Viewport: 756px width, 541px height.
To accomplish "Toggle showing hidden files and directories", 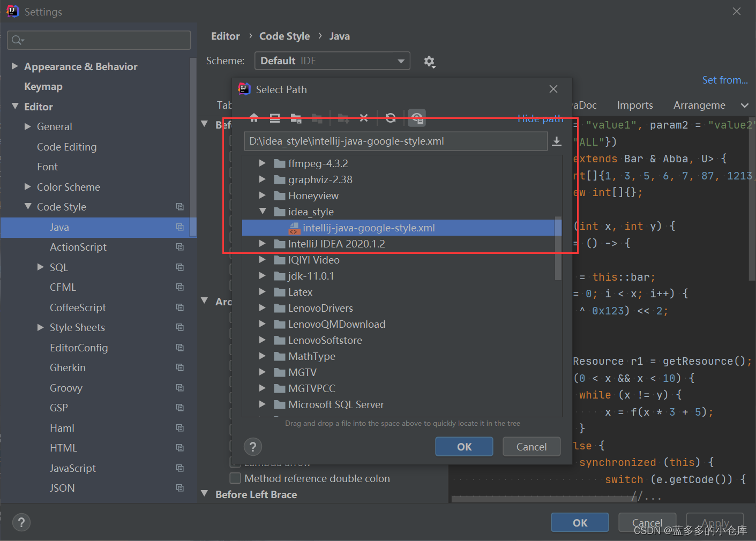I will tap(417, 118).
